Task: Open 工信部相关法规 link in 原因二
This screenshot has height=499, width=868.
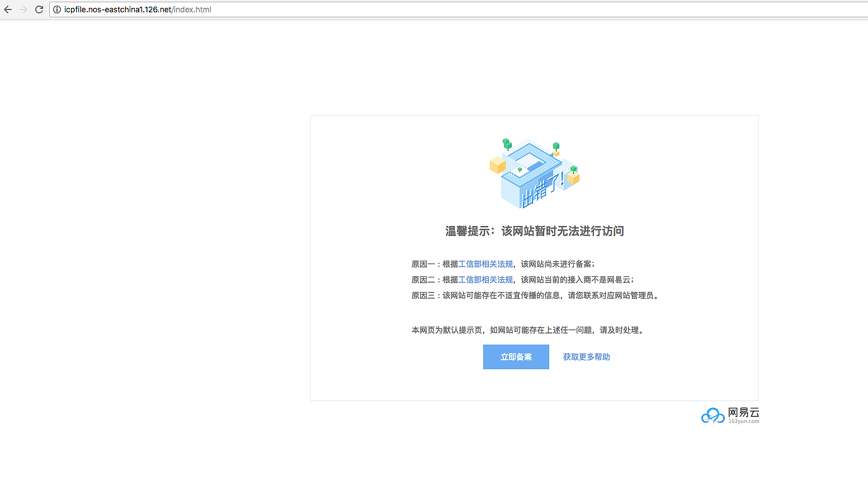Action: point(485,280)
